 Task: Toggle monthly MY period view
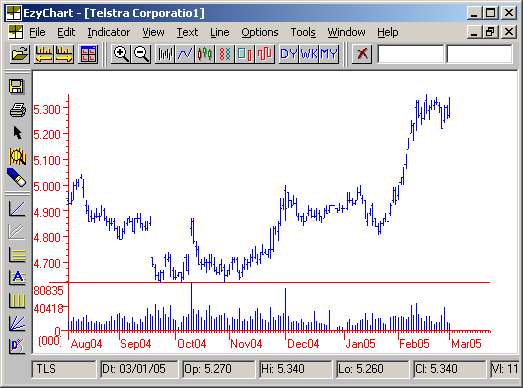(329, 54)
